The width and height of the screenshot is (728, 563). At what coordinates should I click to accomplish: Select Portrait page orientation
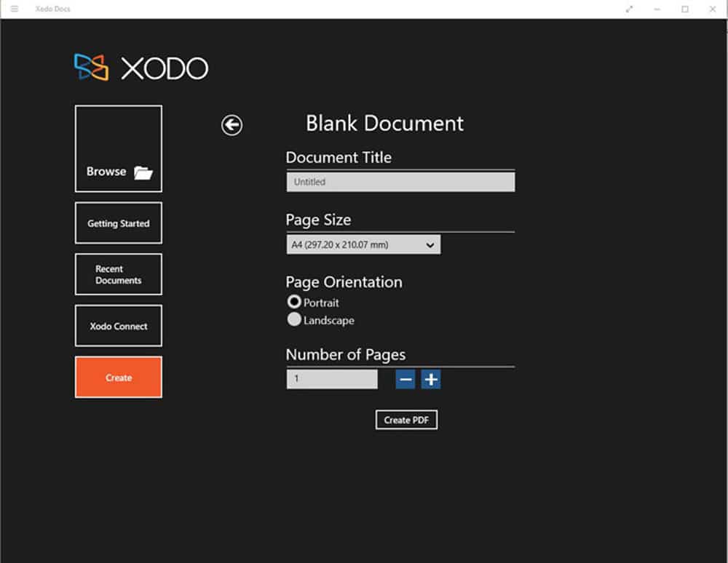click(294, 302)
